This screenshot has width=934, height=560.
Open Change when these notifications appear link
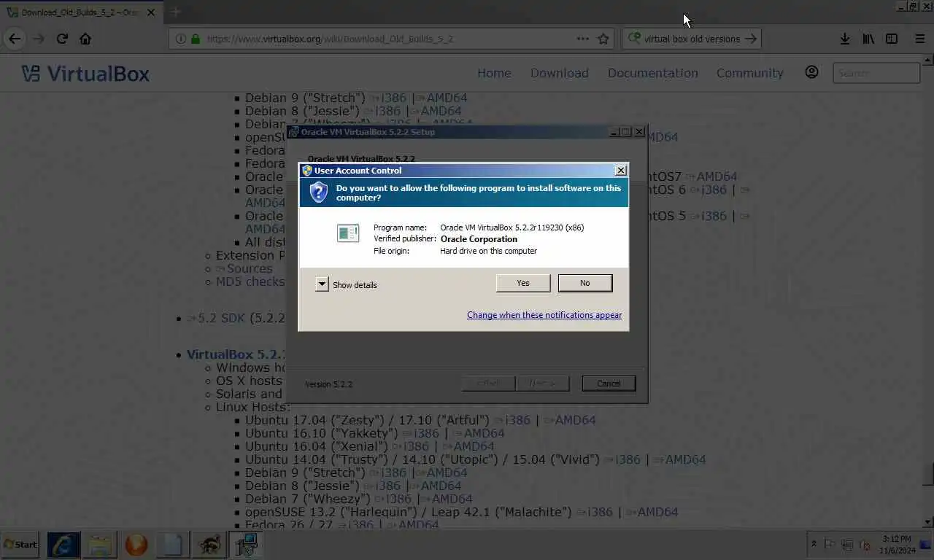coord(544,315)
